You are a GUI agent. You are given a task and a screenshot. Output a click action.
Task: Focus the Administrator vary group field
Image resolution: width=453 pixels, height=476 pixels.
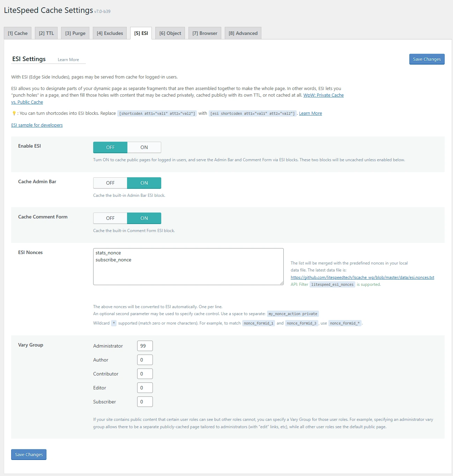(x=145, y=346)
